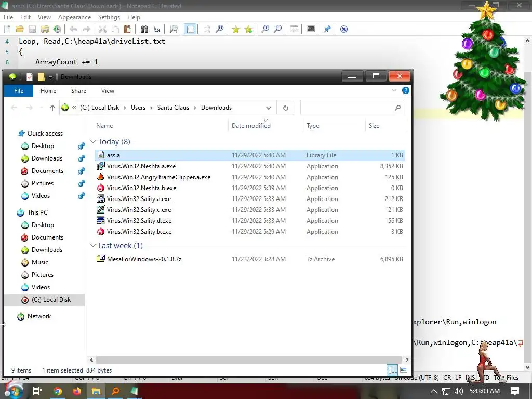Click '(C:) Local Disk' in the address bar
This screenshot has width=532, height=399.
click(x=99, y=108)
